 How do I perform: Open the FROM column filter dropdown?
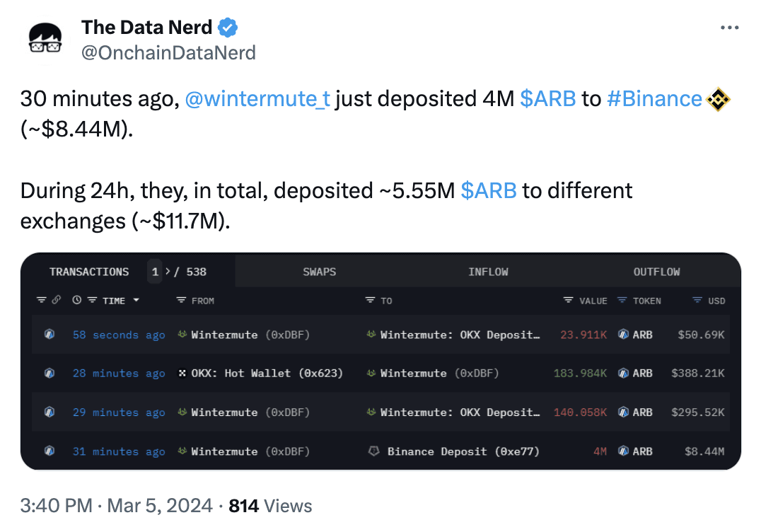pos(182,300)
